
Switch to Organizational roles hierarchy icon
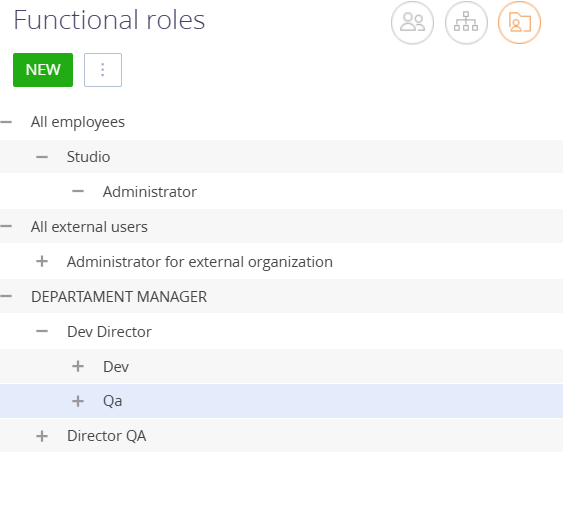click(x=466, y=23)
